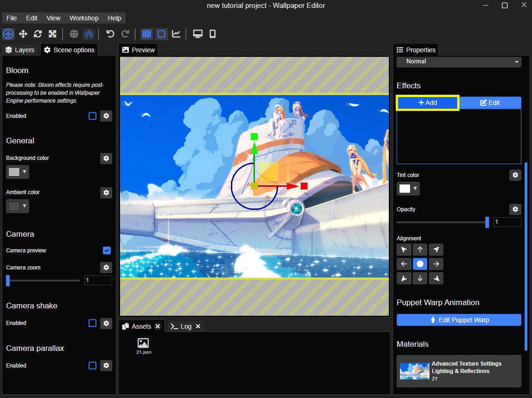
Task: Click the Add effect button
Action: (x=428, y=103)
